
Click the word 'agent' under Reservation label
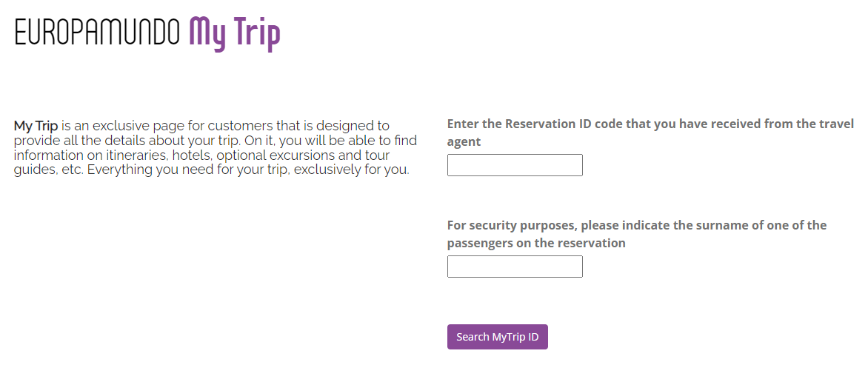coord(464,141)
